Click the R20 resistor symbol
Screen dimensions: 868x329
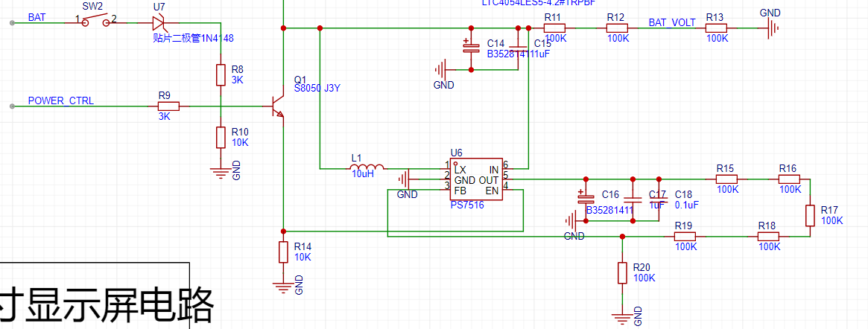622,273
